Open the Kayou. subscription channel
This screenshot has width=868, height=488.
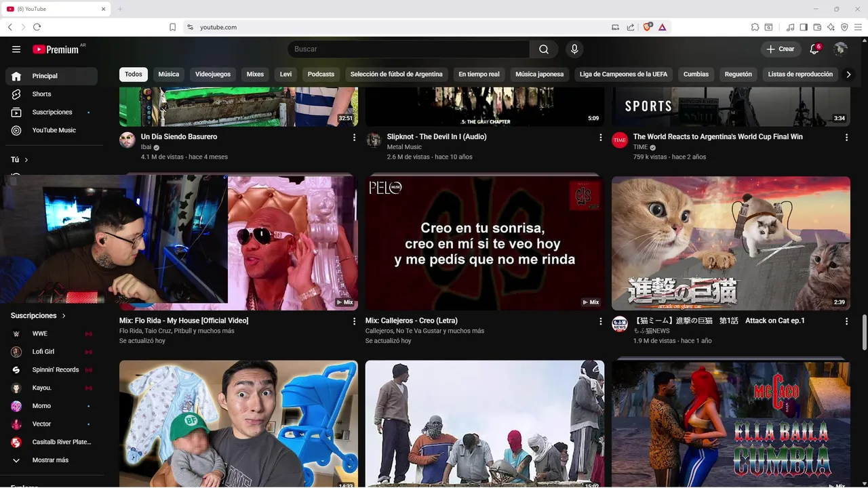(x=52, y=388)
